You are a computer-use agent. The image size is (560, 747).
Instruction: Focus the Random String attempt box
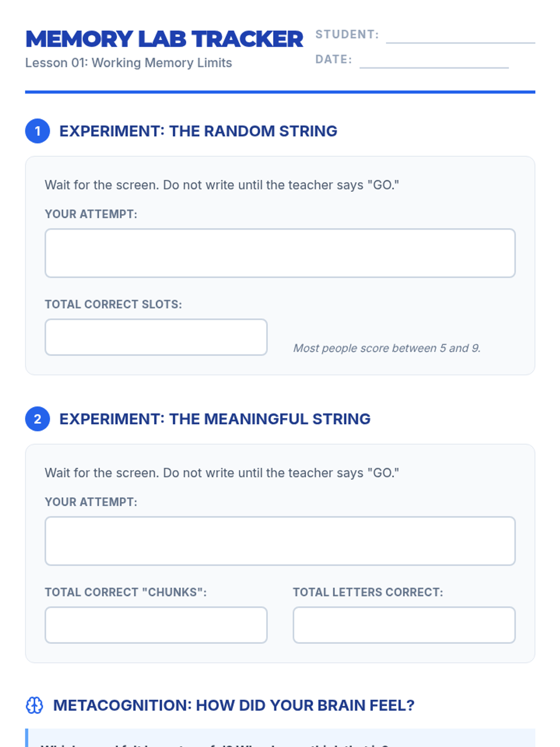pyautogui.click(x=280, y=253)
